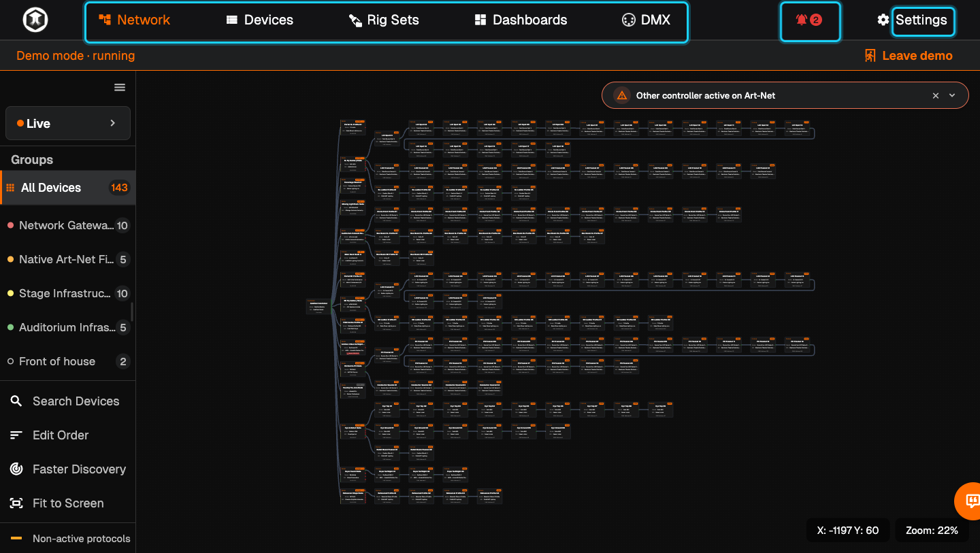
Task: Expand the Live mode selector
Action: 68,123
